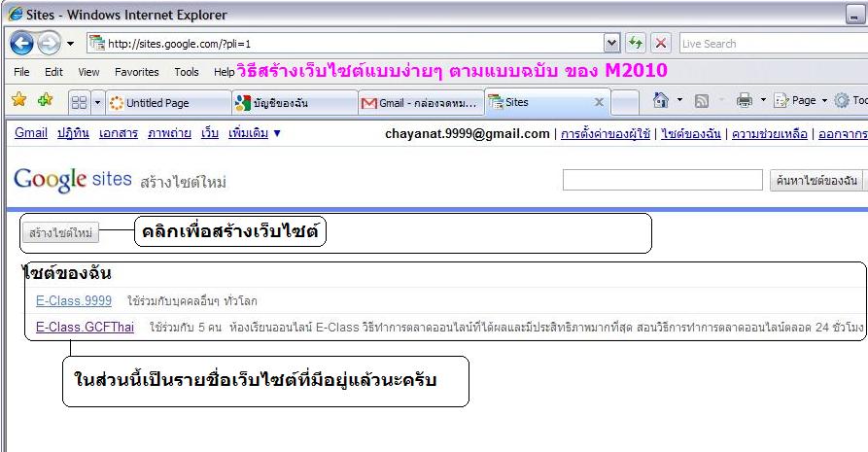Click Add to Favorites star-plus icon
868x452 pixels.
(x=45, y=100)
